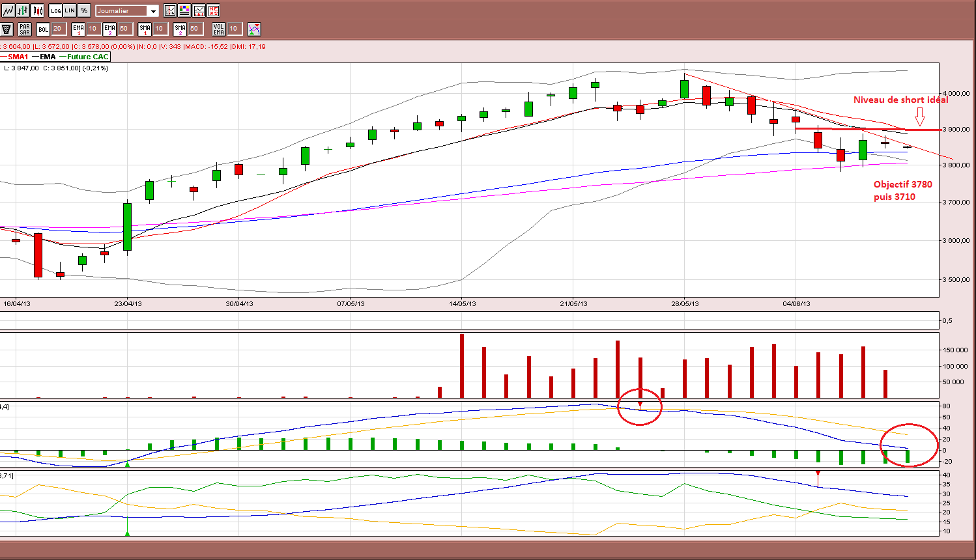Click the 23/04/13 date label

[x=128, y=303]
